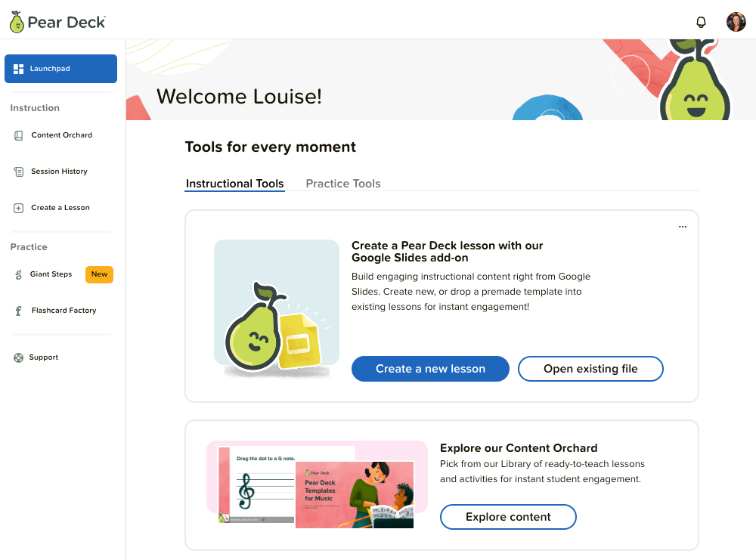Open the Support section
The width and height of the screenshot is (756, 560).
coord(18,357)
